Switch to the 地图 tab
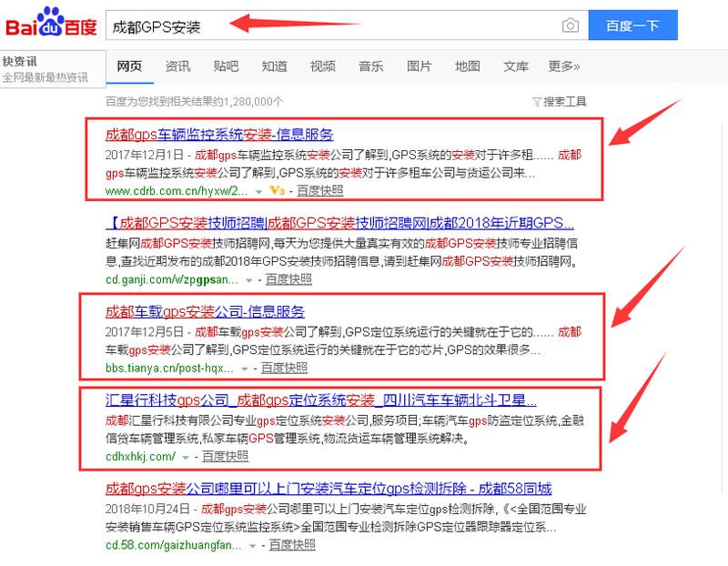This screenshot has width=728, height=566. 467,66
